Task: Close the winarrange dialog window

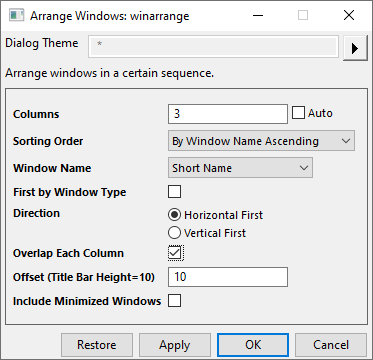Action: click(349, 15)
